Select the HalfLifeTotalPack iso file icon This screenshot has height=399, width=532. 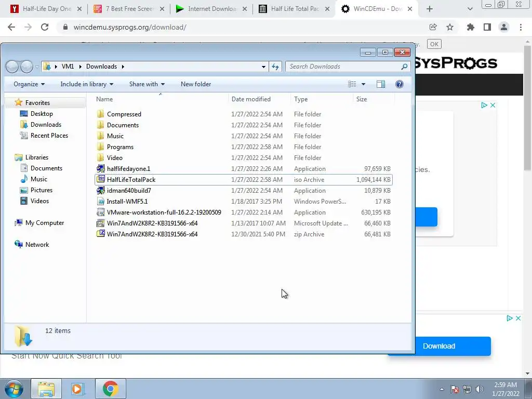(x=101, y=179)
